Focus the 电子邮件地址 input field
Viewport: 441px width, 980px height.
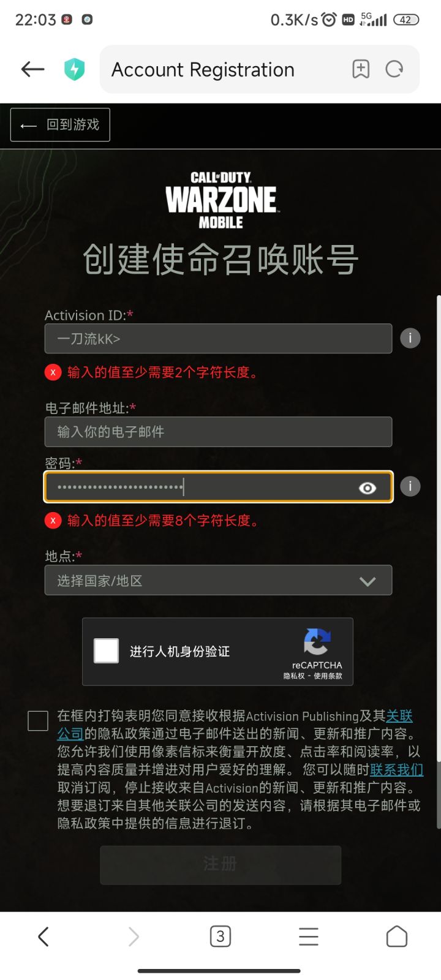[218, 432]
